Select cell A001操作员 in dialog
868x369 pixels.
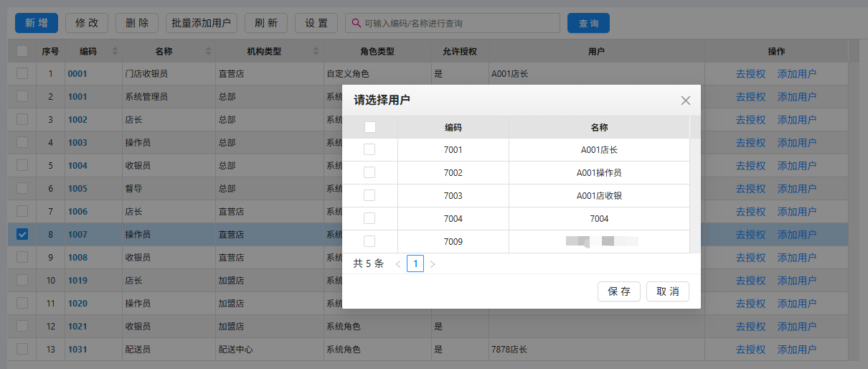click(600, 173)
